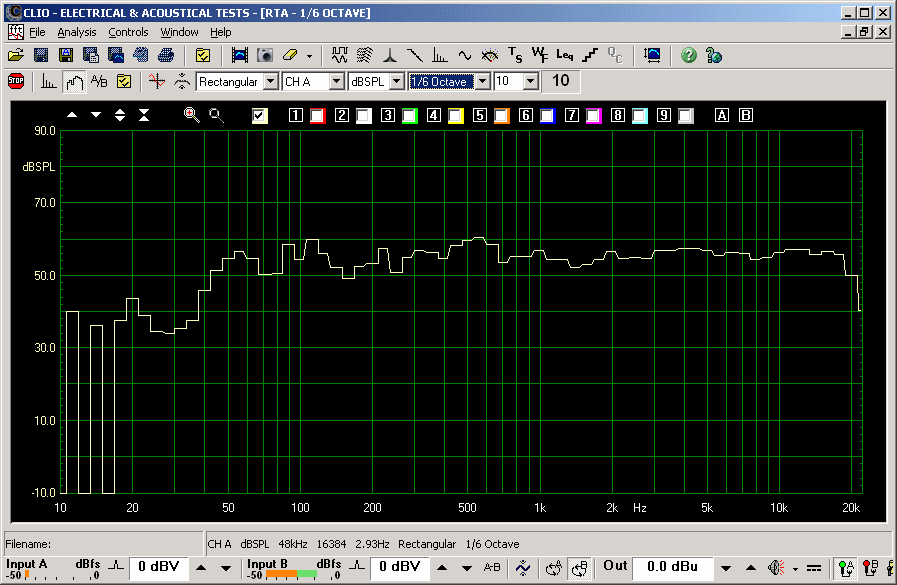Viewport: 897px width, 585px height.
Task: Enable overlay 1 red checkbox
Action: [x=317, y=116]
